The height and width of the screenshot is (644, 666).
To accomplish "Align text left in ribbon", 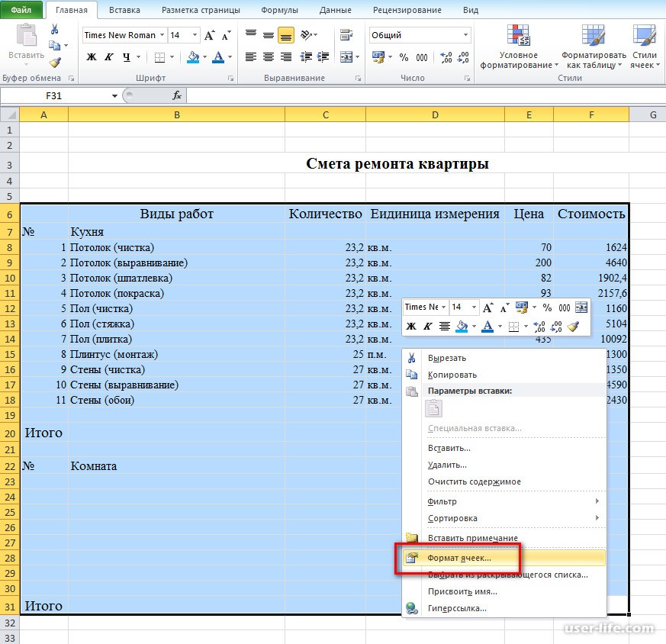I will point(251,57).
